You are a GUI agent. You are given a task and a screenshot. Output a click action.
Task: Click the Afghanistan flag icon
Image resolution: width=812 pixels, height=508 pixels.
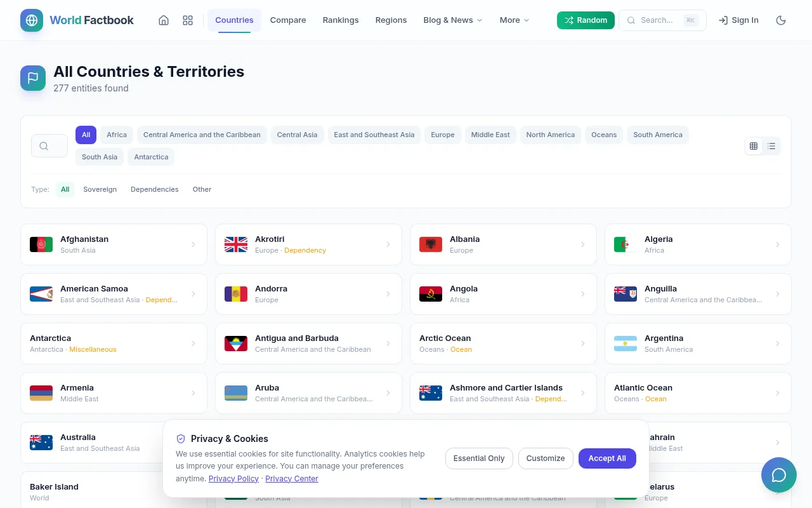41,244
